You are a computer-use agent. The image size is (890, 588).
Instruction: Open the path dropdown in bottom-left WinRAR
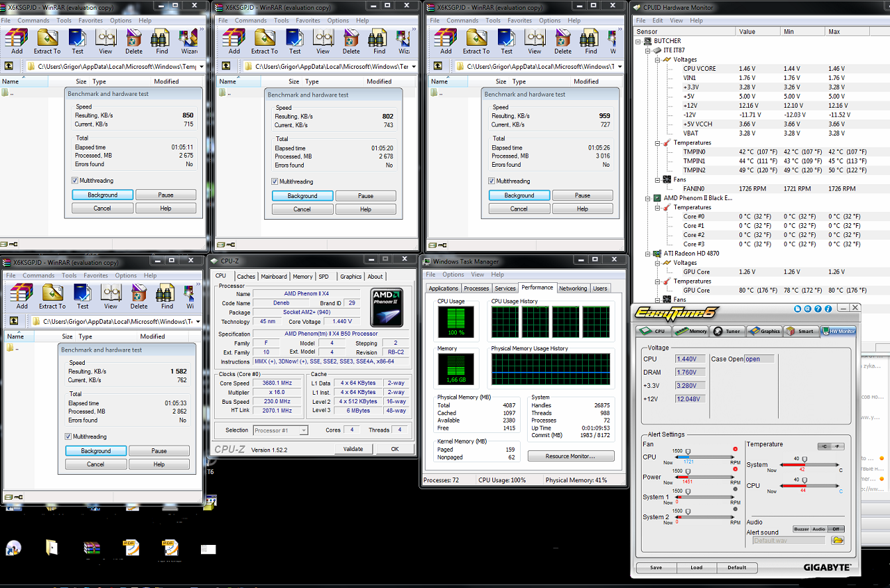click(200, 322)
